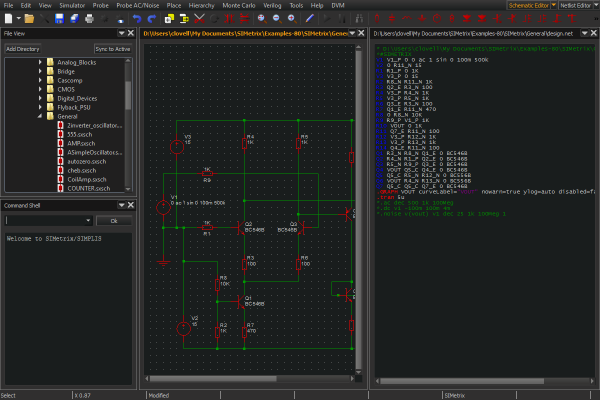600x400 pixels.
Task: Place a ground symbol from the toolbar
Action: 422,18
